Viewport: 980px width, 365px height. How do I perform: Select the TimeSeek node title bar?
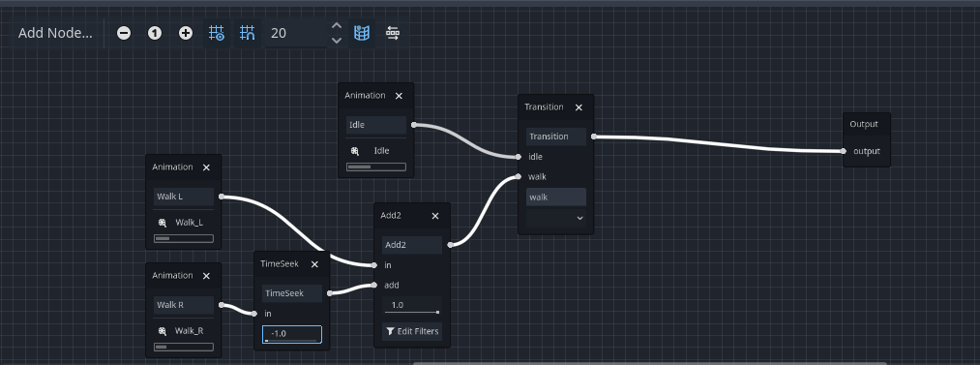[x=291, y=264]
